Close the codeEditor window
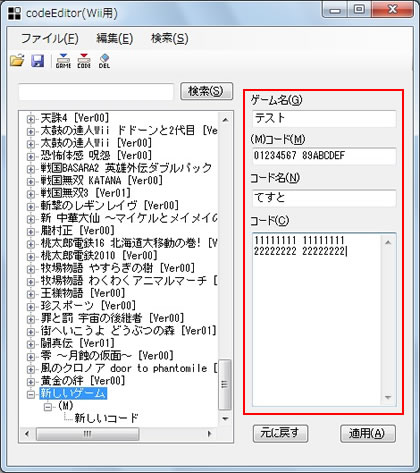The width and height of the screenshot is (420, 473). tap(392, 10)
